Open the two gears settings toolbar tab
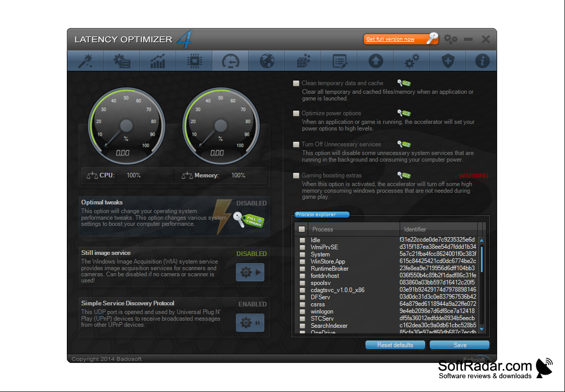The width and height of the screenshot is (565, 392). point(412,61)
